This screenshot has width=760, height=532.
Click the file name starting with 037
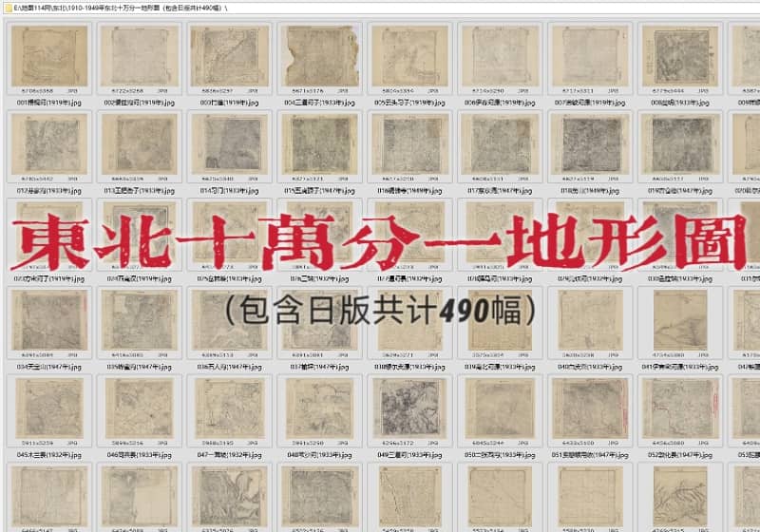pyautogui.click(x=319, y=368)
